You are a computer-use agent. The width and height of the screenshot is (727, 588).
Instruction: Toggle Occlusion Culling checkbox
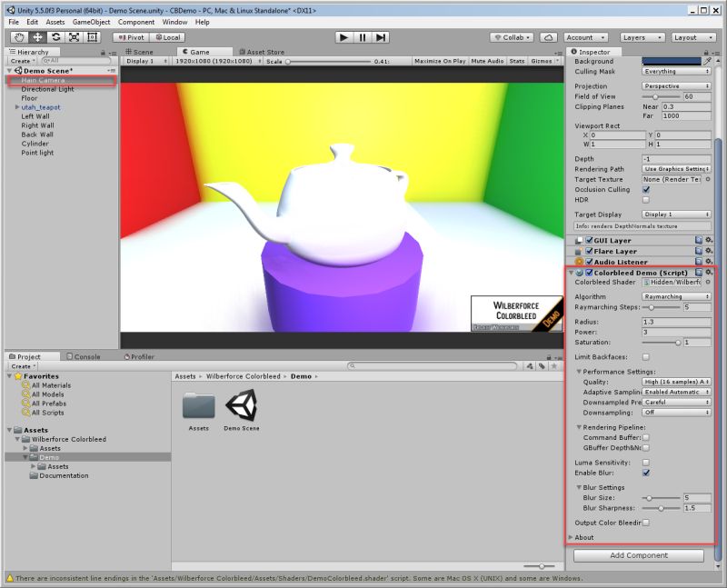[x=646, y=190]
